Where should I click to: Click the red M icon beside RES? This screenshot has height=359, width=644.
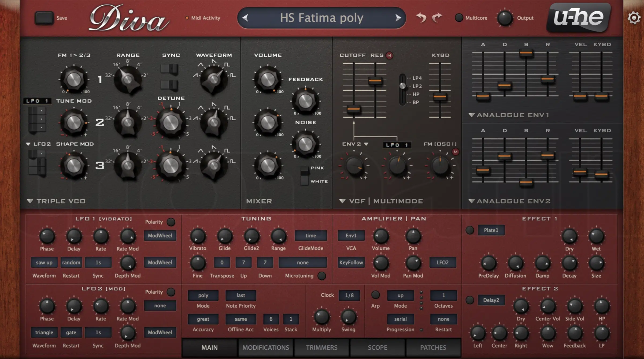click(x=389, y=55)
